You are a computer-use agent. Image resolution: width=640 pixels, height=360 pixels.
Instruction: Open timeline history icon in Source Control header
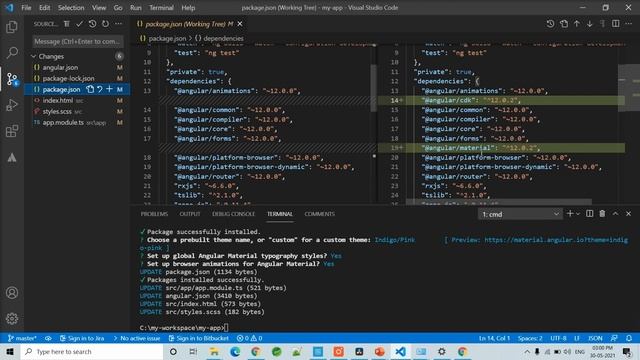93,24
